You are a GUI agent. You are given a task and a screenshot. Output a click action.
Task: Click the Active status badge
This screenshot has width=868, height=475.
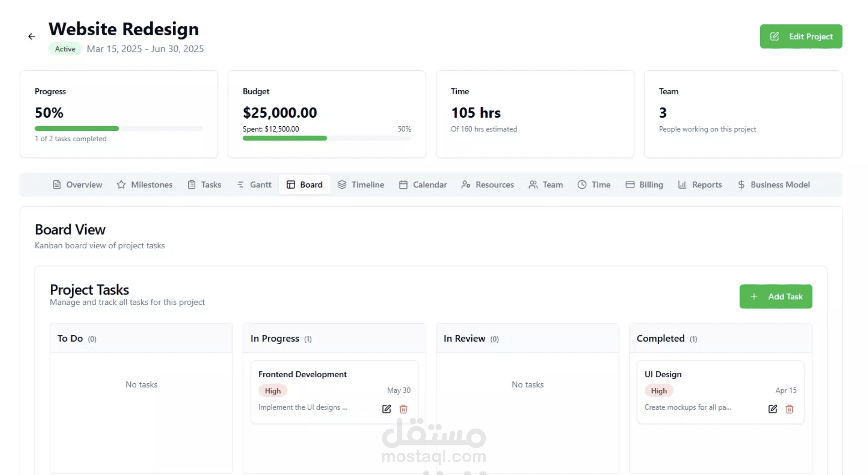point(65,49)
